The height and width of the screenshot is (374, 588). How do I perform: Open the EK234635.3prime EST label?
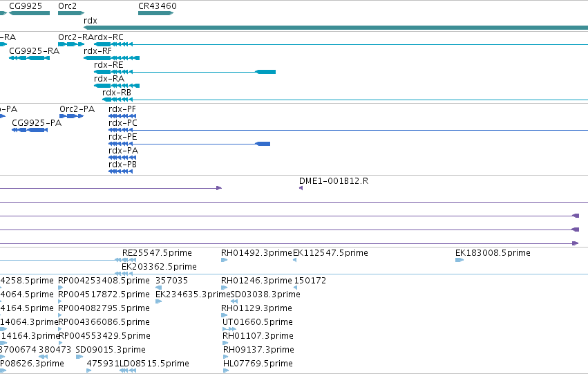pyautogui.click(x=193, y=294)
